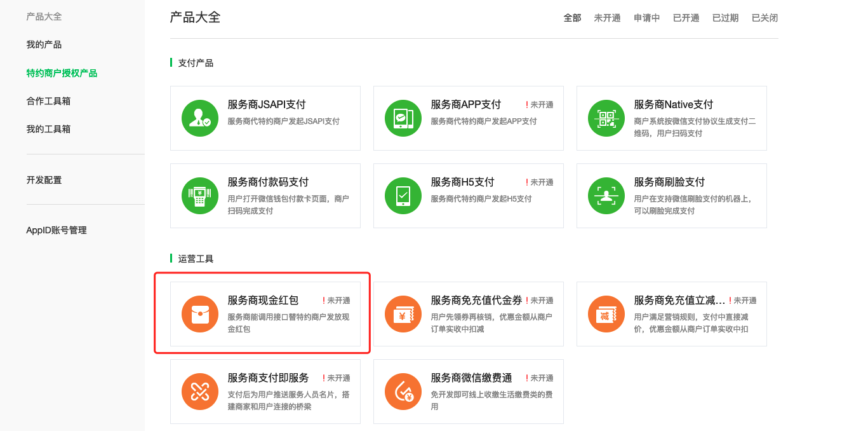Open the 服务商免充值代金券 product title
Image resolution: width=868 pixels, height=431 pixels.
(476, 300)
